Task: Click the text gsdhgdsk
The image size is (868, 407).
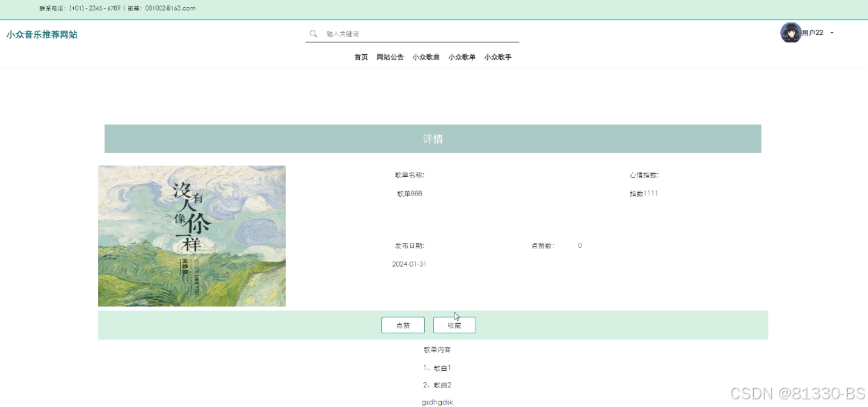Action: click(x=437, y=402)
